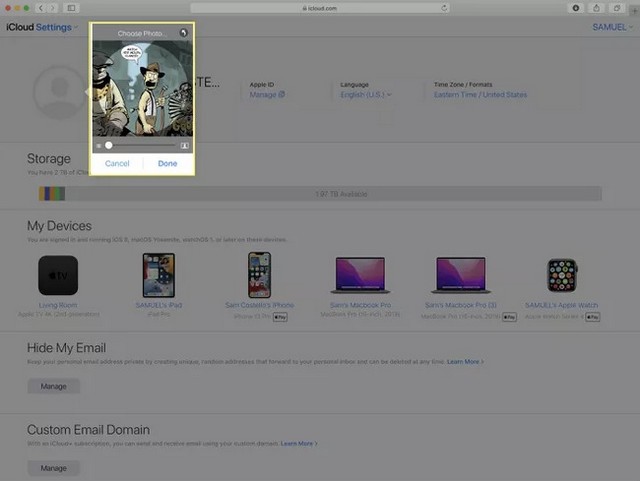Click the comic photo preview image

point(142,88)
